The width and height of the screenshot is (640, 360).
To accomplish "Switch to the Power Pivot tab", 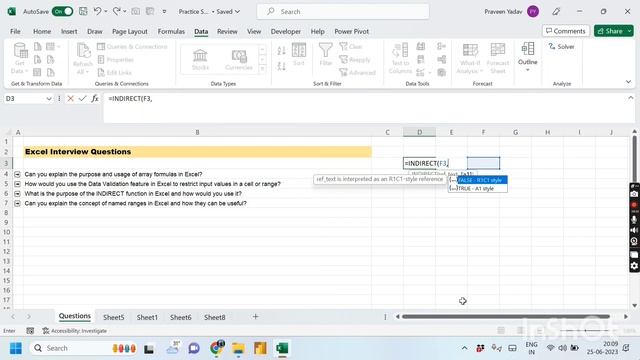I will [351, 31].
